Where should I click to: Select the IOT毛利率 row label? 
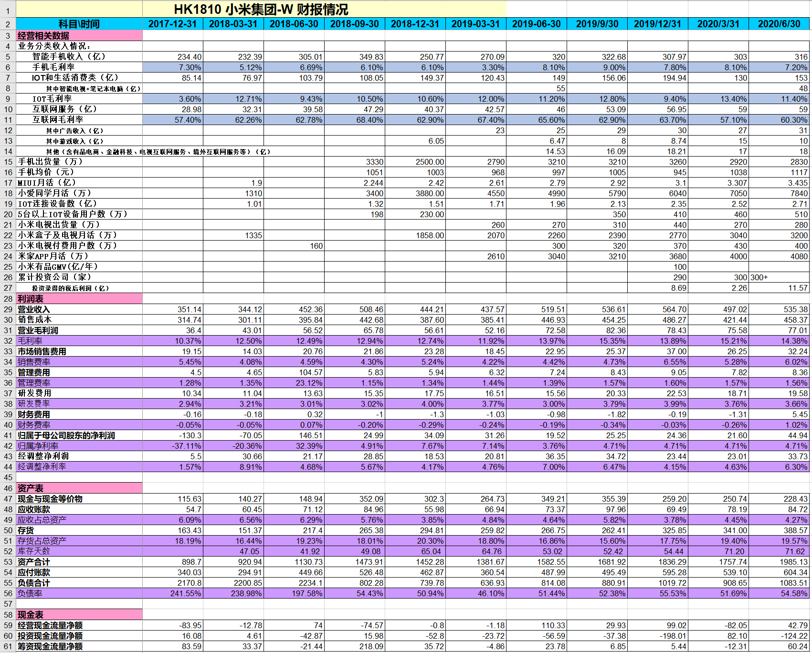[79, 99]
